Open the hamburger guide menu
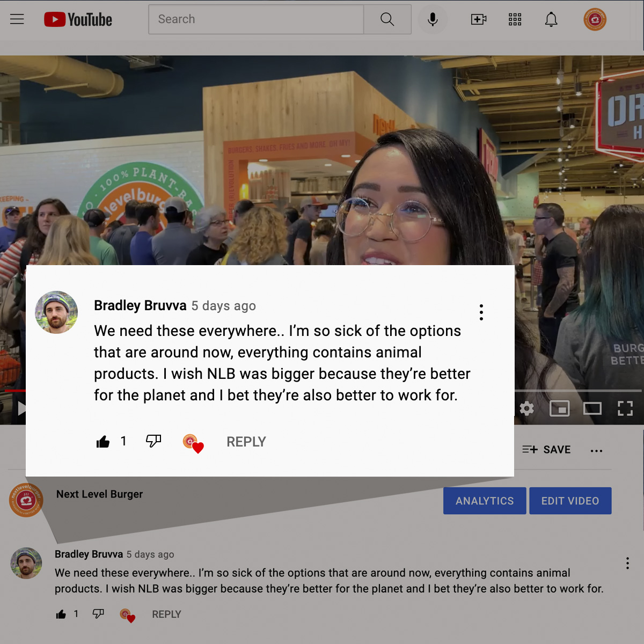This screenshot has height=644, width=644. tap(17, 19)
